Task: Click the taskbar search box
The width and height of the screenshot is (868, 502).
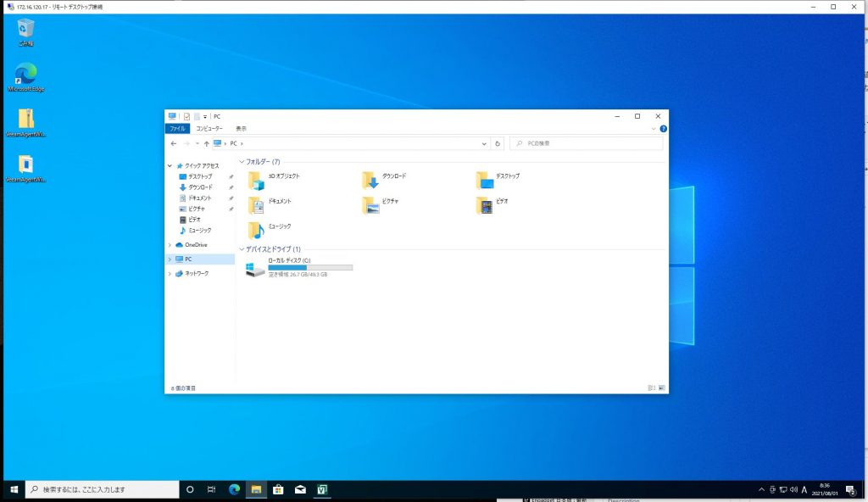Action: 103,489
